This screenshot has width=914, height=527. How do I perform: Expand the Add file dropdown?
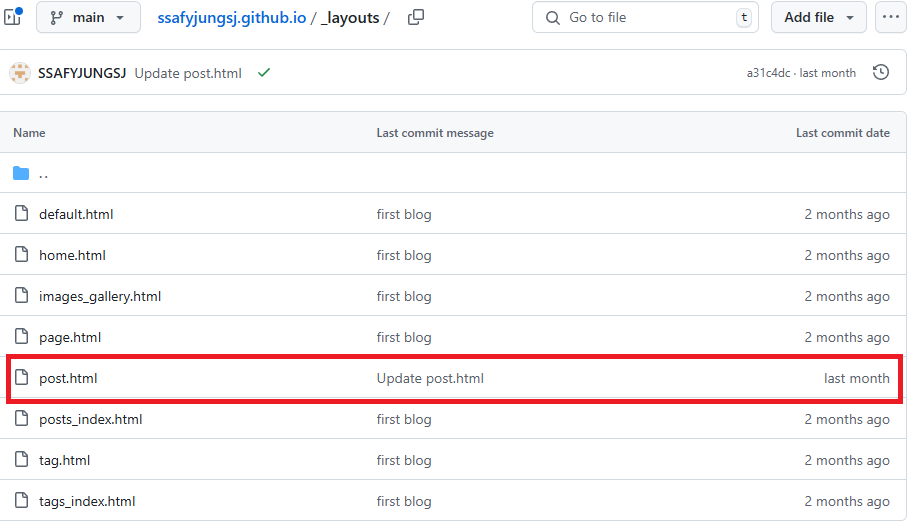tap(818, 17)
